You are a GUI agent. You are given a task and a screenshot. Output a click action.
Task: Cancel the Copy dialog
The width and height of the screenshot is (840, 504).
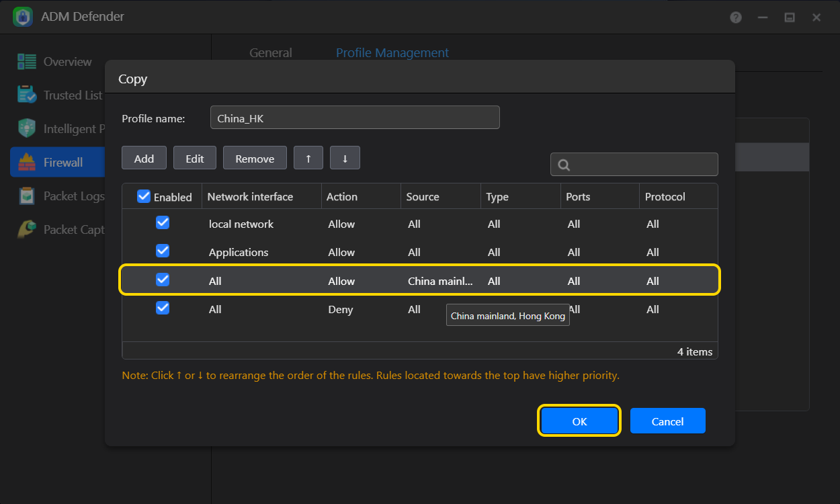[667, 421]
